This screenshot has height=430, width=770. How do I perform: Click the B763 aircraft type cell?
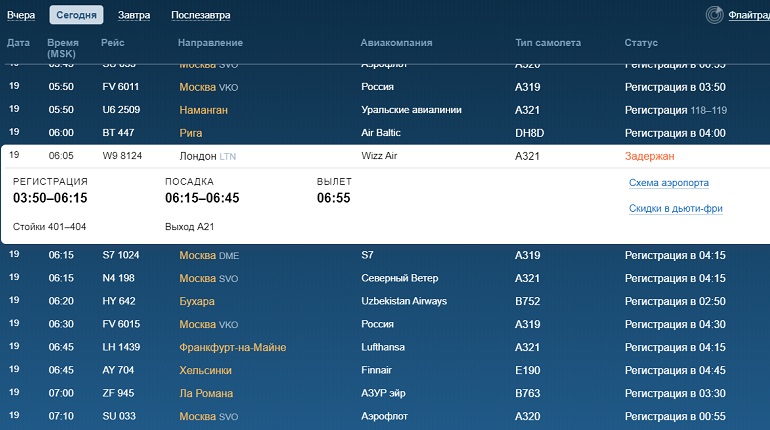[527, 394]
